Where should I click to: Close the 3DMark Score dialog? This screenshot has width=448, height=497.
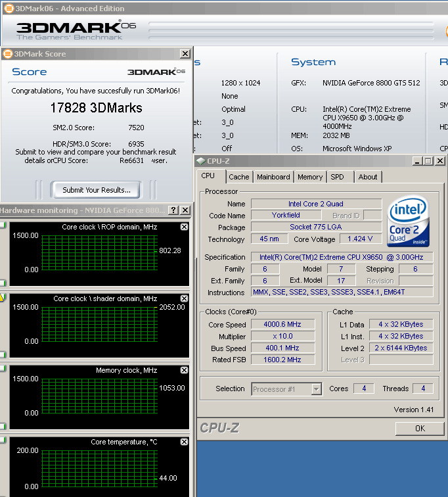tap(185, 54)
